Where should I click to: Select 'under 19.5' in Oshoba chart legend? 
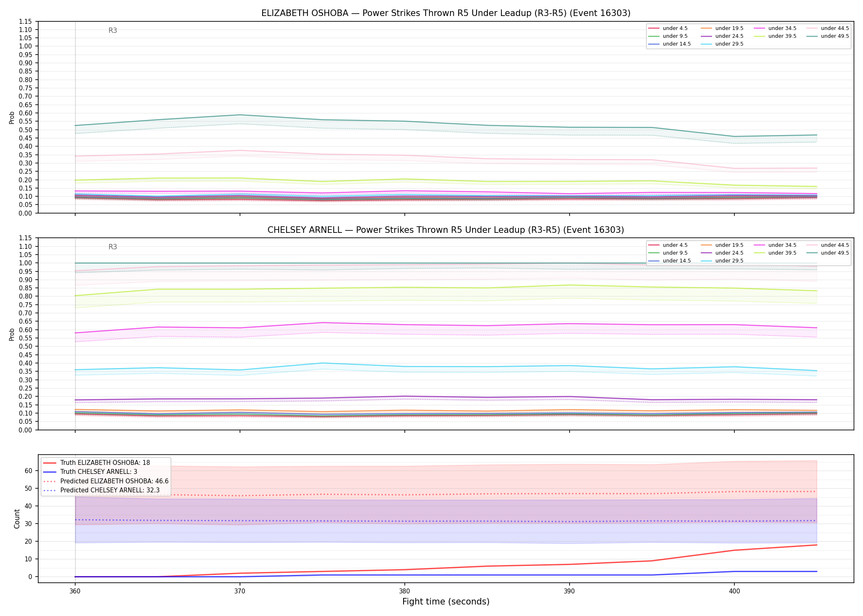(722, 28)
